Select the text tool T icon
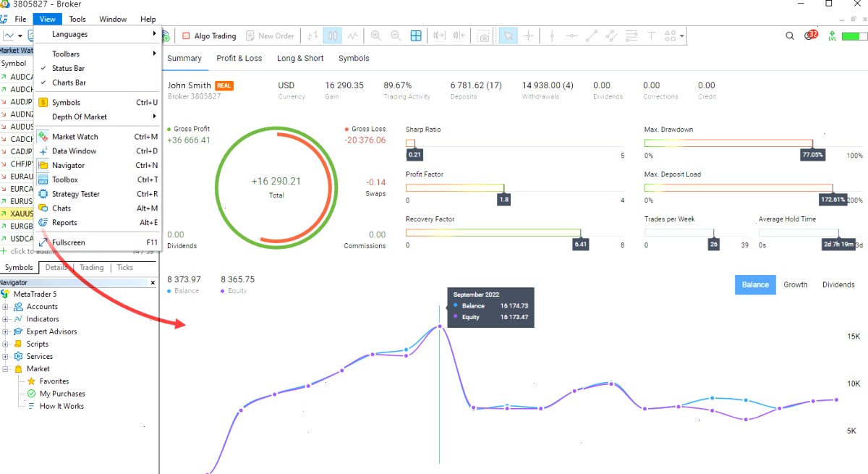This screenshot has width=868, height=474. tap(651, 35)
